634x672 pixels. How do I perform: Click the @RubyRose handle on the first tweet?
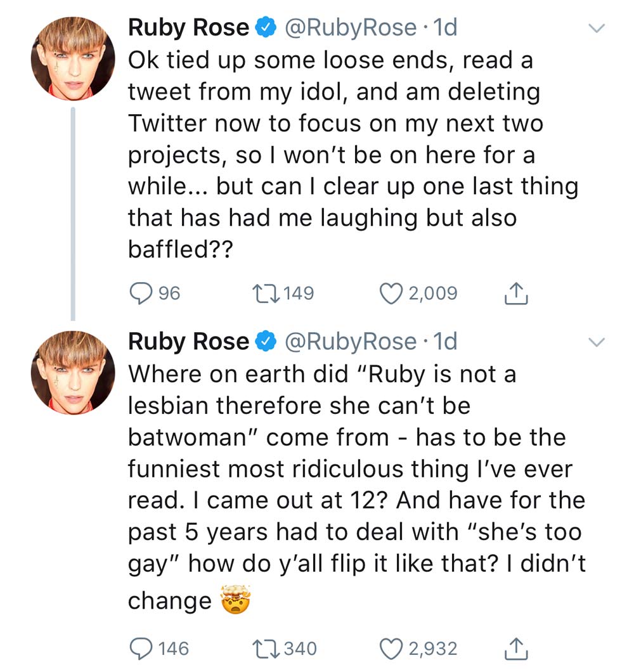pyautogui.click(x=351, y=27)
